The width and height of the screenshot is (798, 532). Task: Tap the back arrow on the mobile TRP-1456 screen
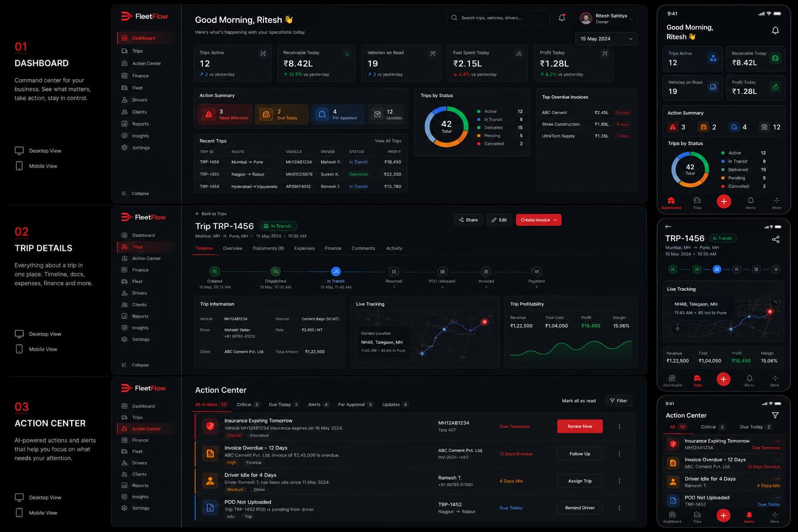(668, 227)
